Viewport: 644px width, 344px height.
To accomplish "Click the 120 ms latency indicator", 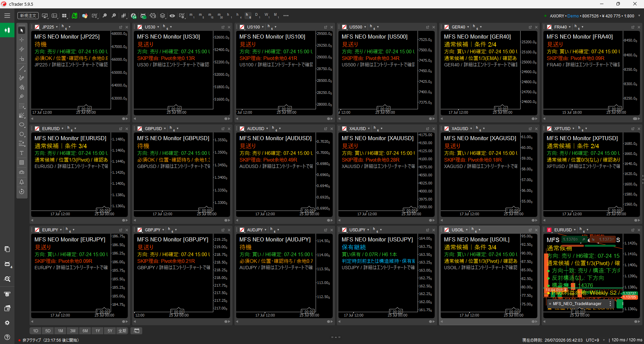I will (x=627, y=340).
